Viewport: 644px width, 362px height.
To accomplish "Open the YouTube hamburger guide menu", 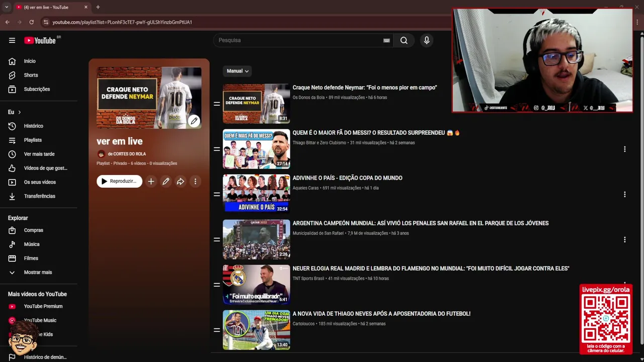I will click(12, 40).
